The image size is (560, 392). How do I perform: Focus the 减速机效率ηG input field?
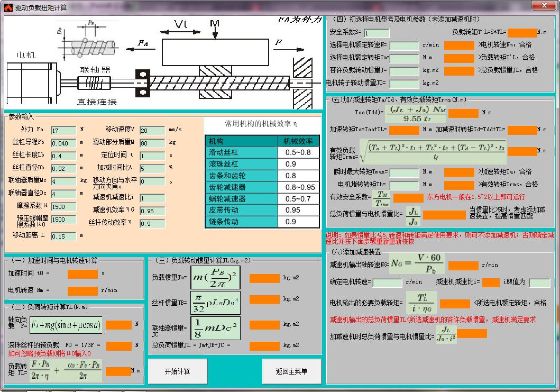(152, 211)
